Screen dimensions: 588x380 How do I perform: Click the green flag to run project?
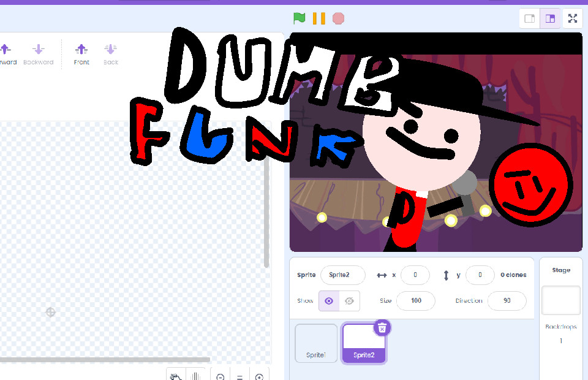(300, 18)
